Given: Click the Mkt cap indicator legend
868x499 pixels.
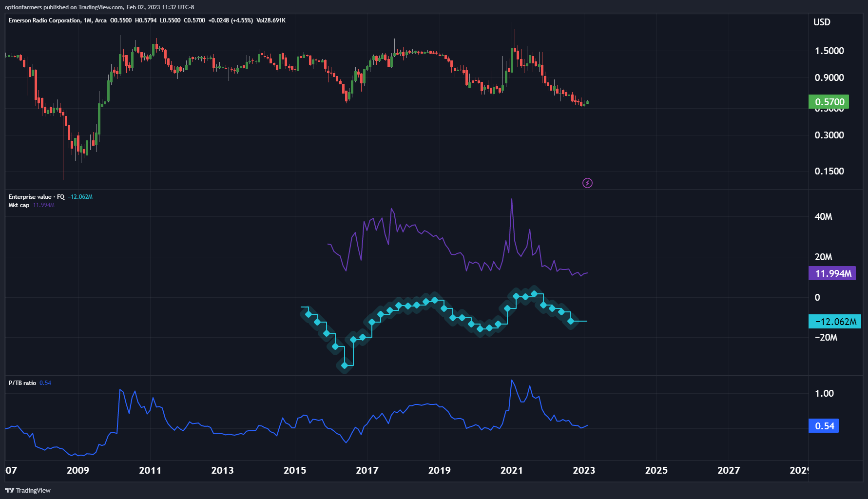Looking at the screenshot, I should (19, 205).
